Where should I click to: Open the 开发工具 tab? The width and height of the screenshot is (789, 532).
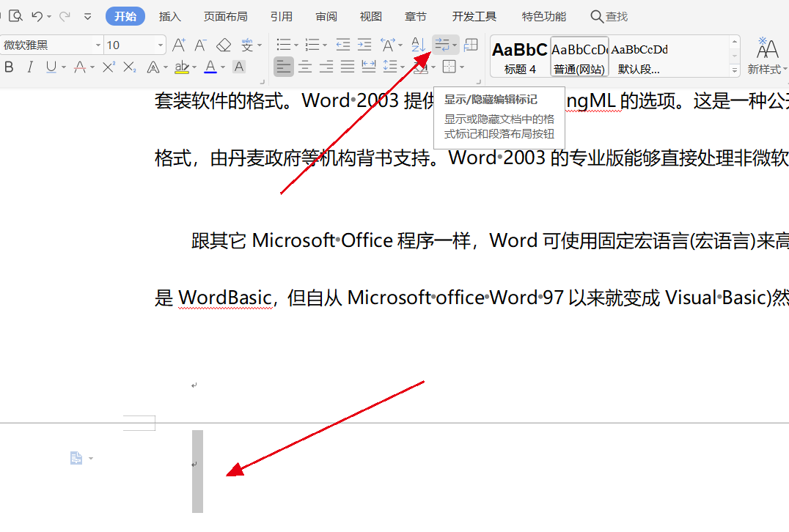474,17
